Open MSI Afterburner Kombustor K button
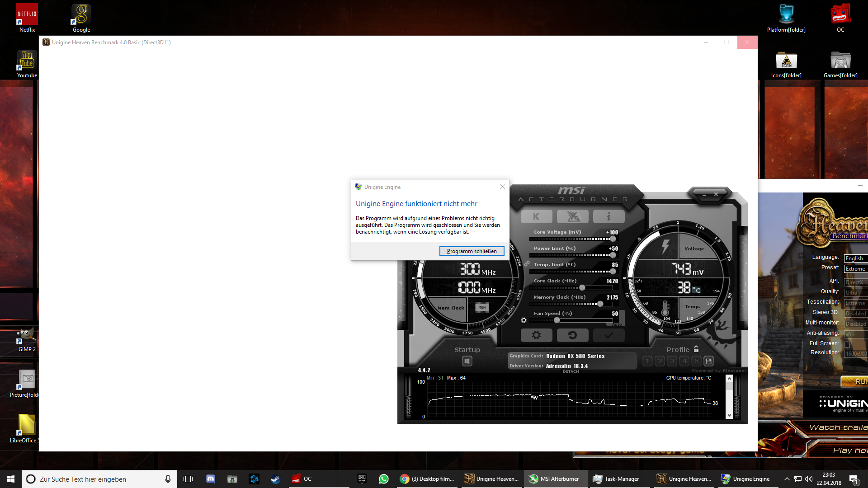This screenshot has width=868, height=488. pos(536,216)
